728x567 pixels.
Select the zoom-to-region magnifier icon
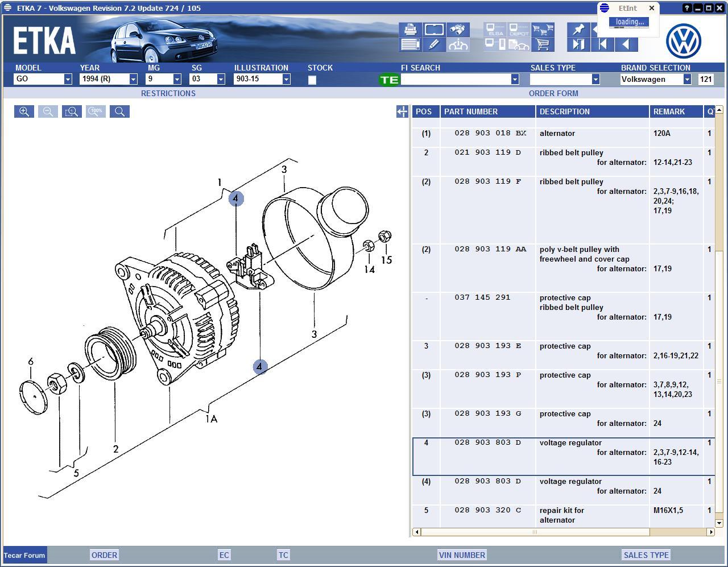coord(72,111)
